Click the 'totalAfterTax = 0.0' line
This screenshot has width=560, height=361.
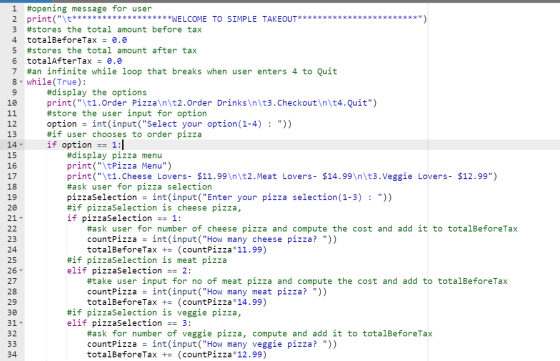click(74, 61)
